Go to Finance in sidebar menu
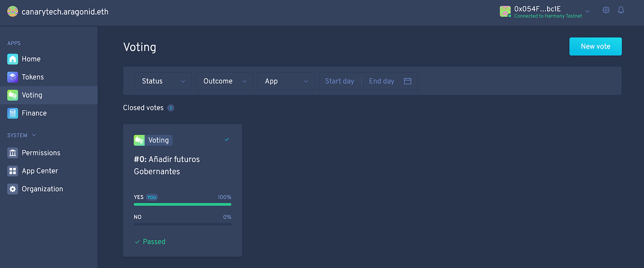Screen dimensions: 644x268 point(49,113)
